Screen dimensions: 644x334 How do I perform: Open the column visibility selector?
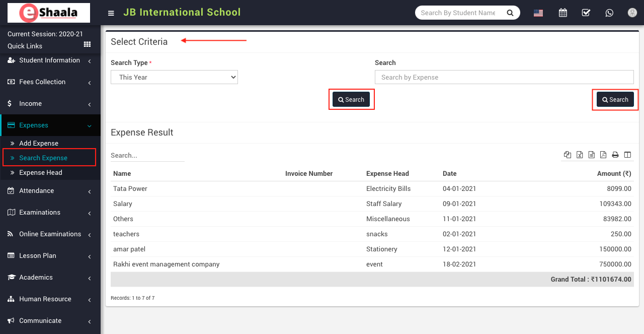(627, 155)
